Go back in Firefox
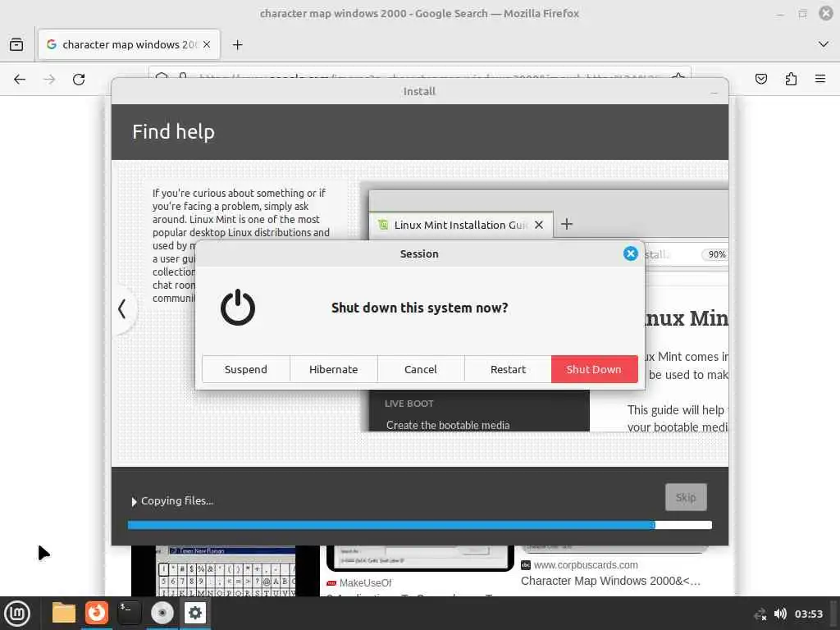 (x=20, y=80)
